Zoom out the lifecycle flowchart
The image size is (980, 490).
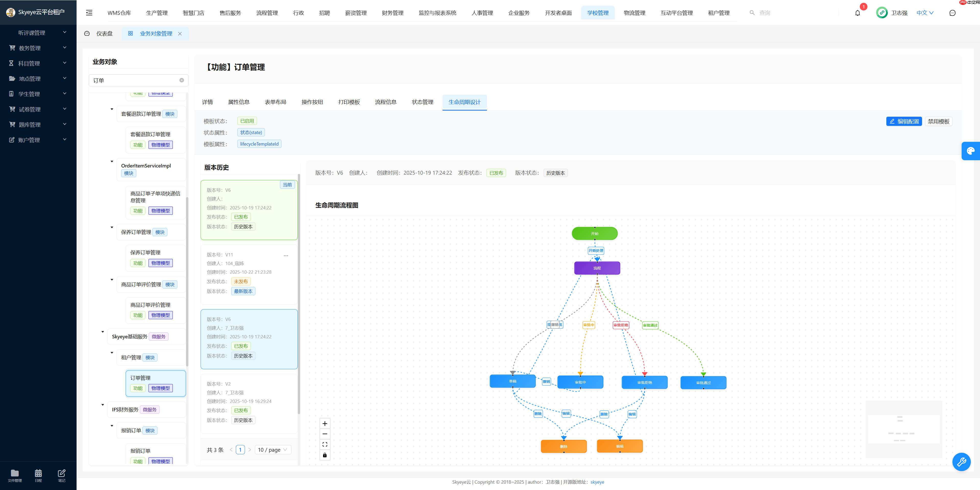(325, 434)
